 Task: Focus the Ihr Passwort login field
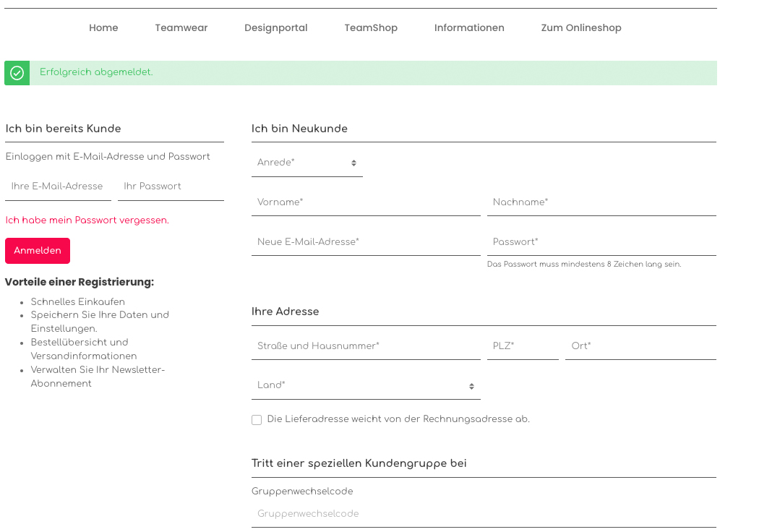[171, 186]
